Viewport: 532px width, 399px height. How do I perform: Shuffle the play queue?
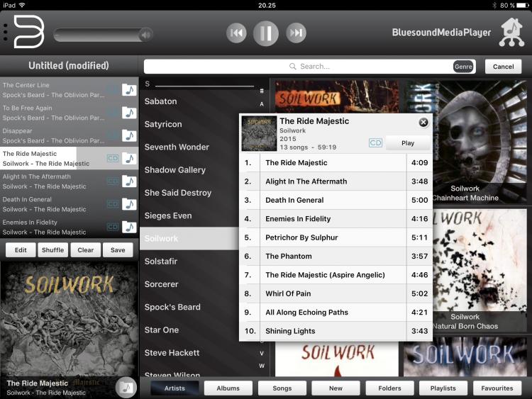pos(53,250)
